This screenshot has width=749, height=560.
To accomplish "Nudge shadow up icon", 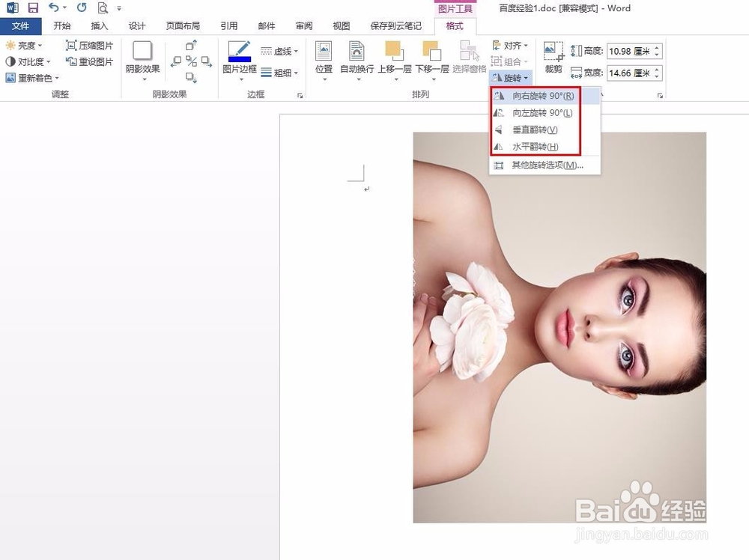I will [x=191, y=46].
